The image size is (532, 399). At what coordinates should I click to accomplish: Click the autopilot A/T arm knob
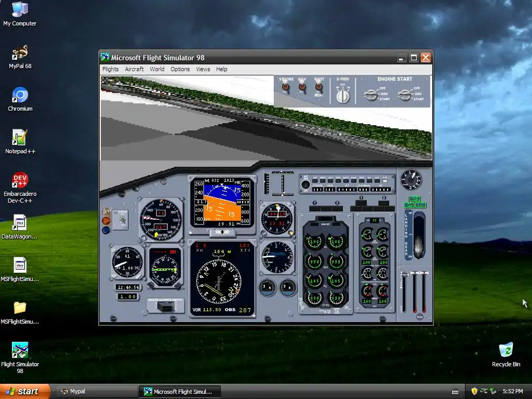[x=305, y=184]
